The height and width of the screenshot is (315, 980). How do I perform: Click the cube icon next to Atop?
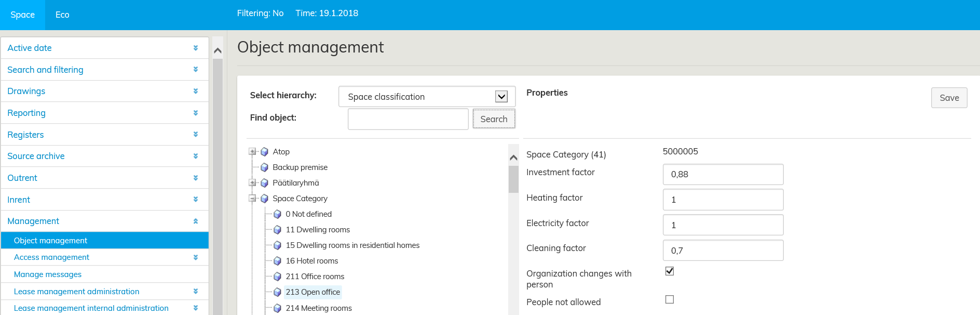[264, 152]
